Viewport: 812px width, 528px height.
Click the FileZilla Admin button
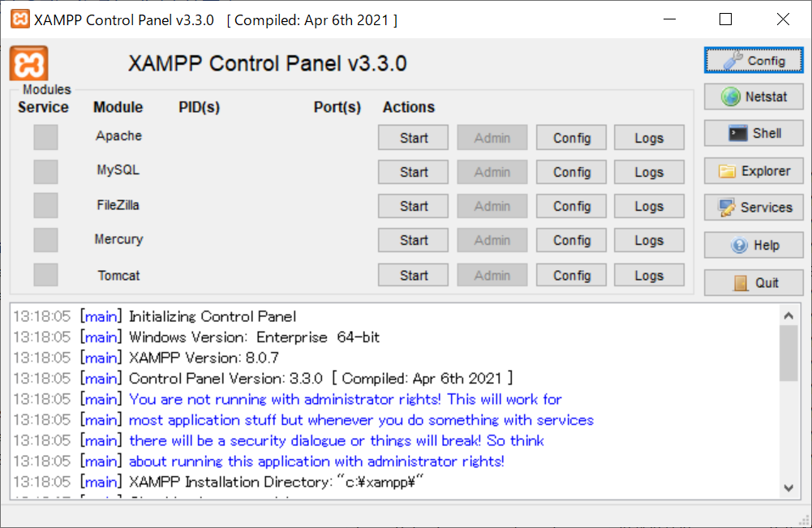492,206
